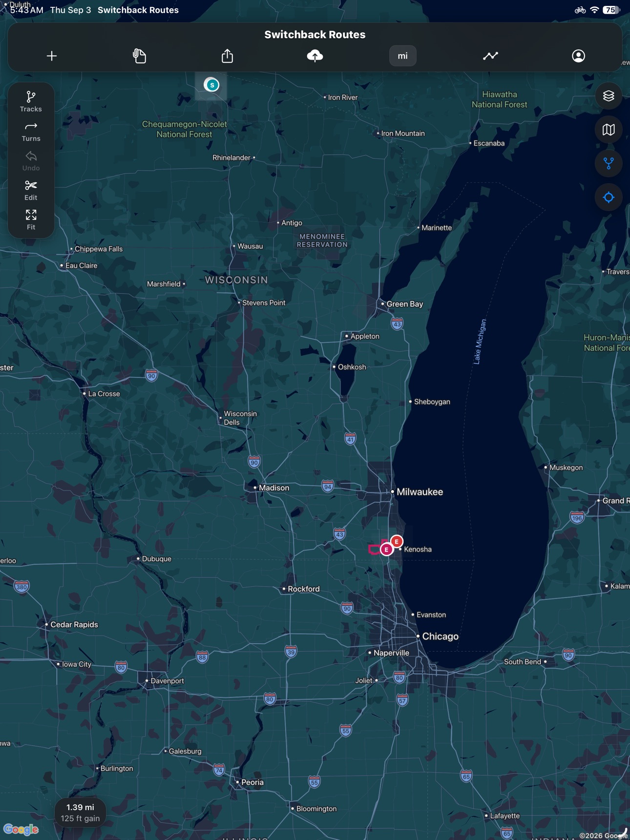This screenshot has width=630, height=840.
Task: Tap the battery indicator in the status bar
Action: (x=611, y=10)
